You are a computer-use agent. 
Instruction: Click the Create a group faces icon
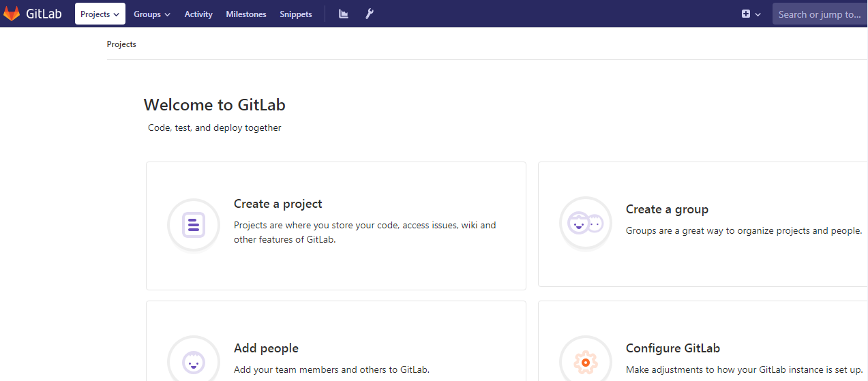point(586,223)
